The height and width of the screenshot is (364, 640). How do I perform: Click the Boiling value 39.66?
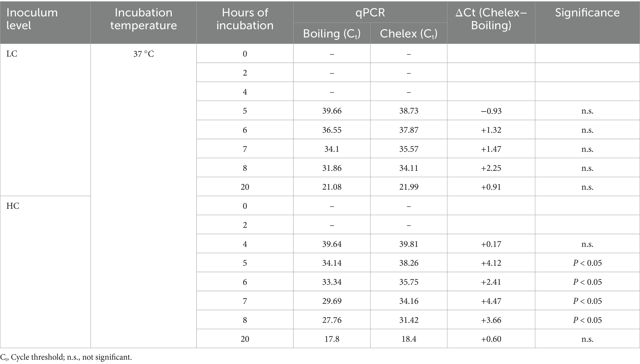[331, 111]
